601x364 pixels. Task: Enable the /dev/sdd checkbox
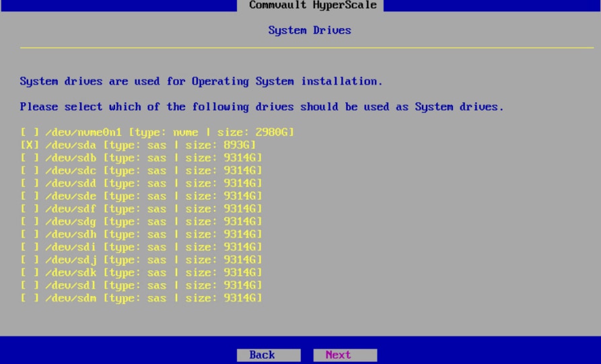(30, 183)
